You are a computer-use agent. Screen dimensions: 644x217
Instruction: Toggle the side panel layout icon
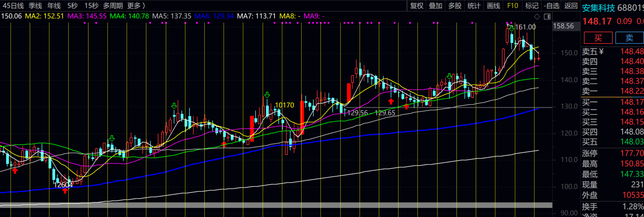(x=547, y=16)
